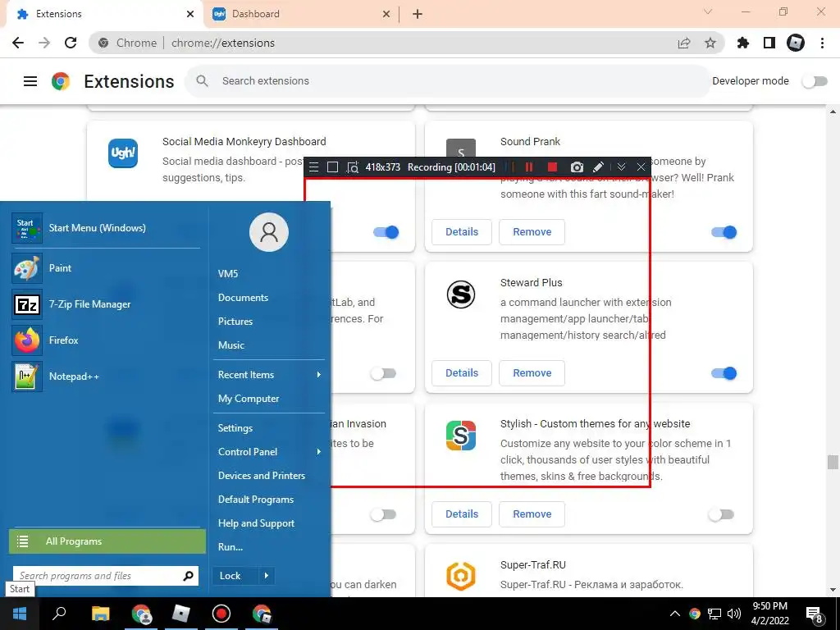Open File Explorer from taskbar

(x=100, y=614)
